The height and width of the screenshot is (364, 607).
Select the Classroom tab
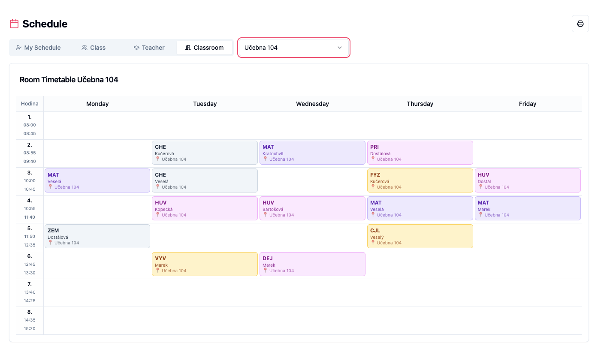(x=204, y=48)
